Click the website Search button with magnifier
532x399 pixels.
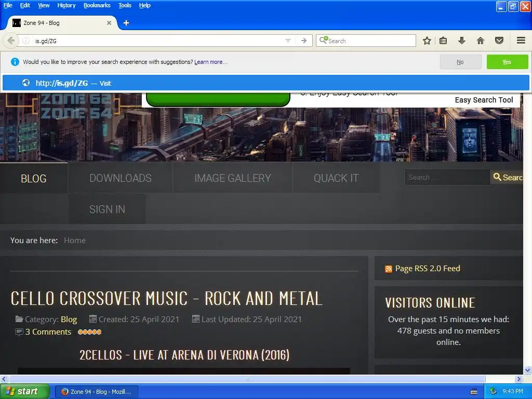(x=508, y=177)
